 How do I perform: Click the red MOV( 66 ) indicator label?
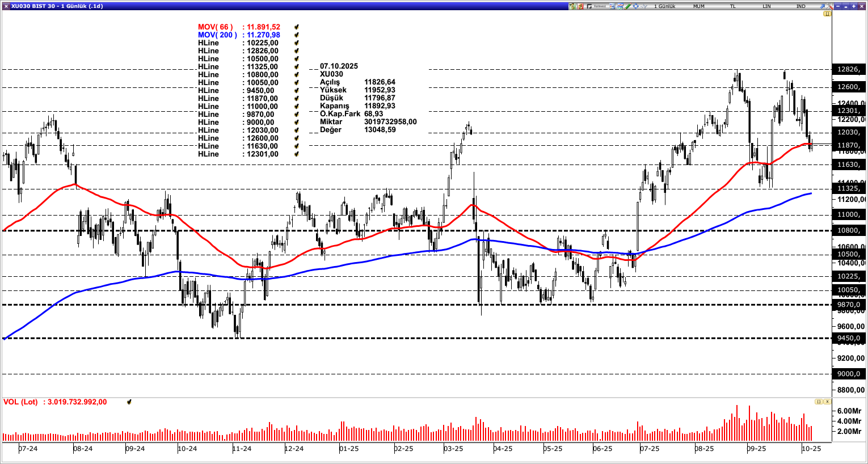[x=216, y=27]
